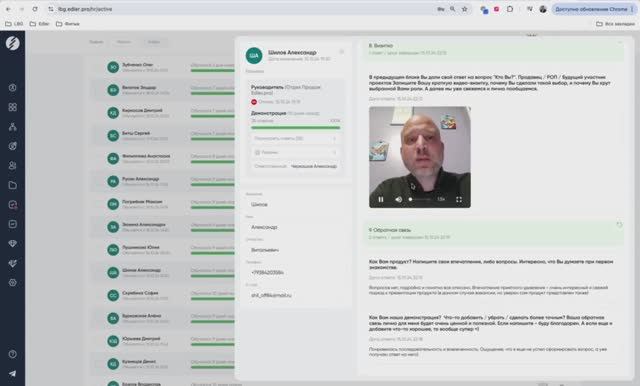Open the dashboard grid icon in the sidebar

13,107
